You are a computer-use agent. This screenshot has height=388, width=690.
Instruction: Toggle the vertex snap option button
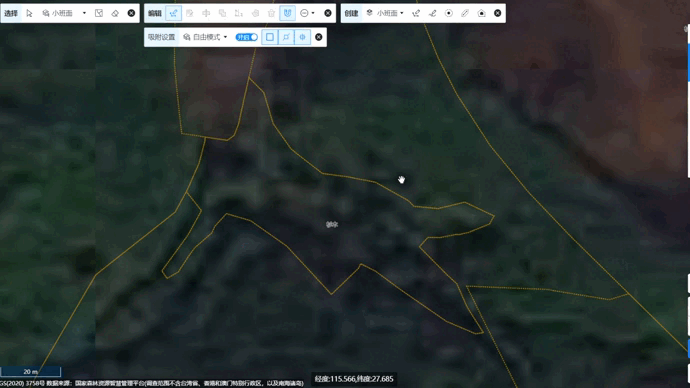286,37
